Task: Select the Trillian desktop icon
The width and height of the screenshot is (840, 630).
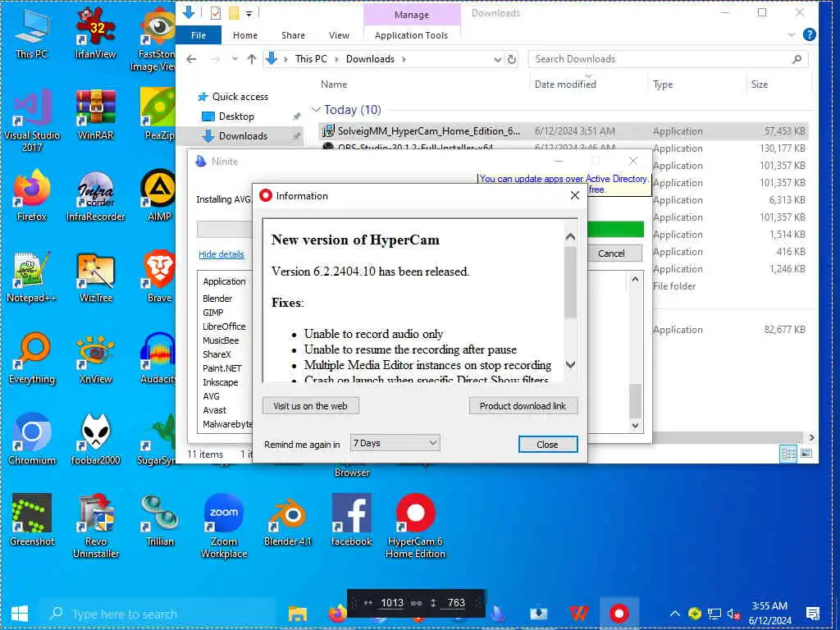Action: [159, 519]
